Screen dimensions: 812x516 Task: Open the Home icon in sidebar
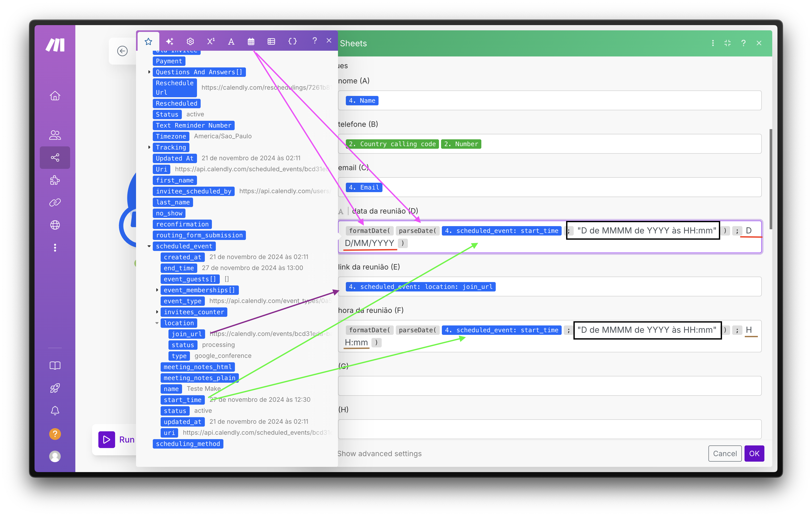click(55, 96)
